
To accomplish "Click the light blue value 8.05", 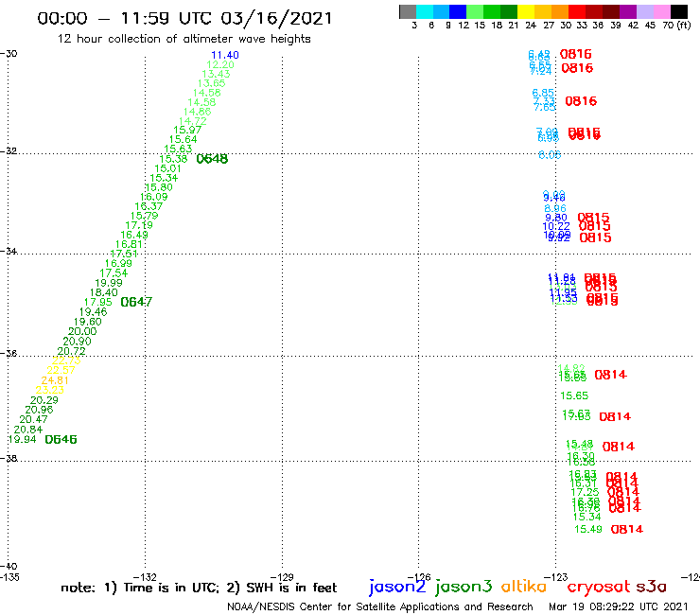I will 550,154.
